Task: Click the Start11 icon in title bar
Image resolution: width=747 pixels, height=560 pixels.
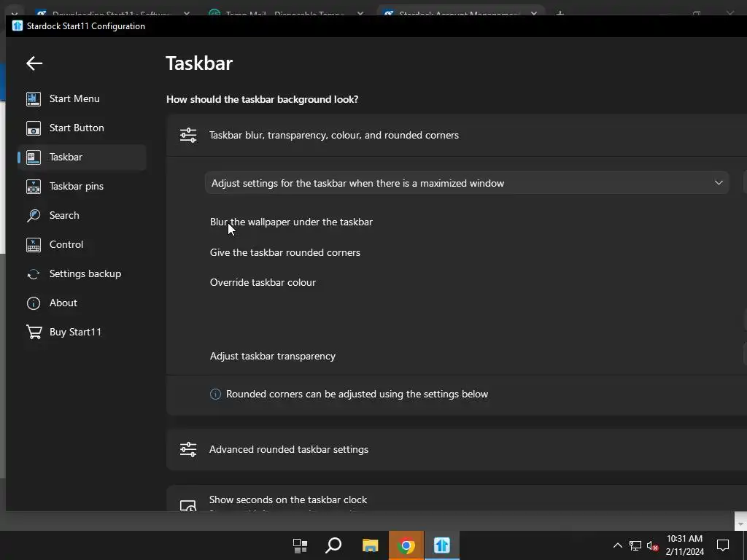Action: pos(18,26)
